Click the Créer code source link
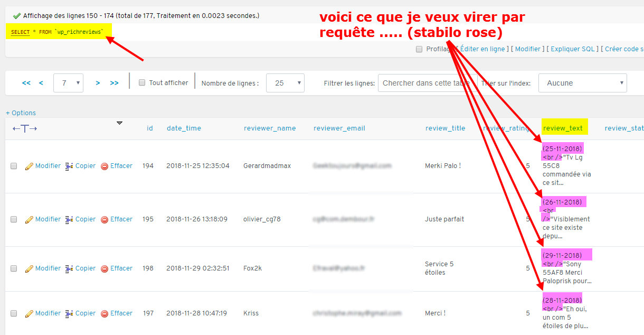 click(x=624, y=49)
